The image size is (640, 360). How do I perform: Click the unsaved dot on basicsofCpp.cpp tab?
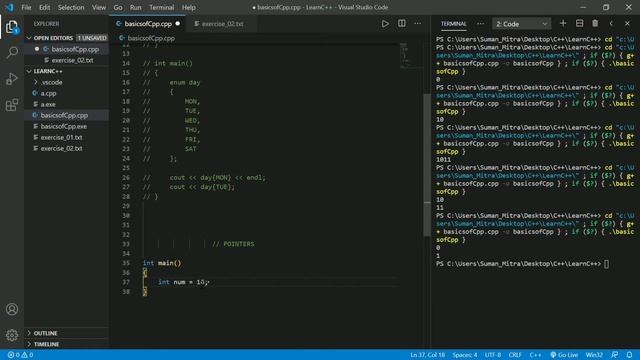178,24
